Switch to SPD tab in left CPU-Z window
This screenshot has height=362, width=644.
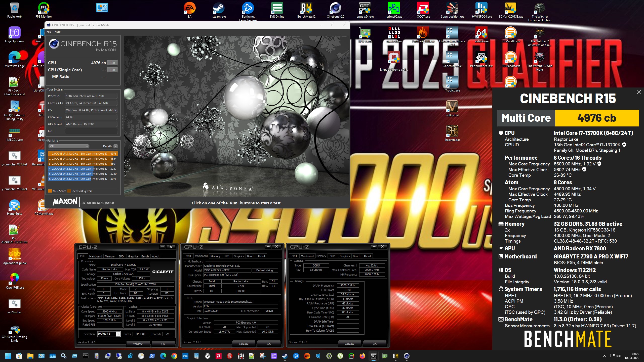click(x=121, y=256)
